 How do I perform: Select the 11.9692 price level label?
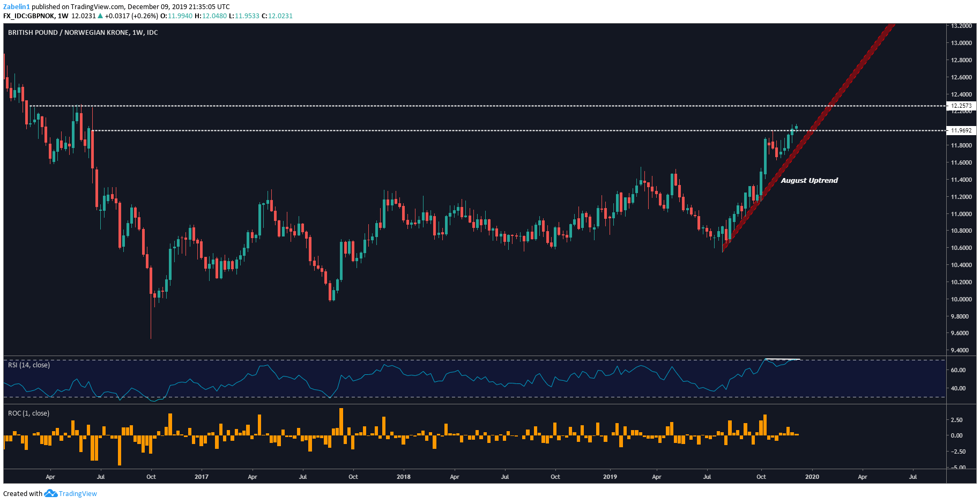pos(961,130)
